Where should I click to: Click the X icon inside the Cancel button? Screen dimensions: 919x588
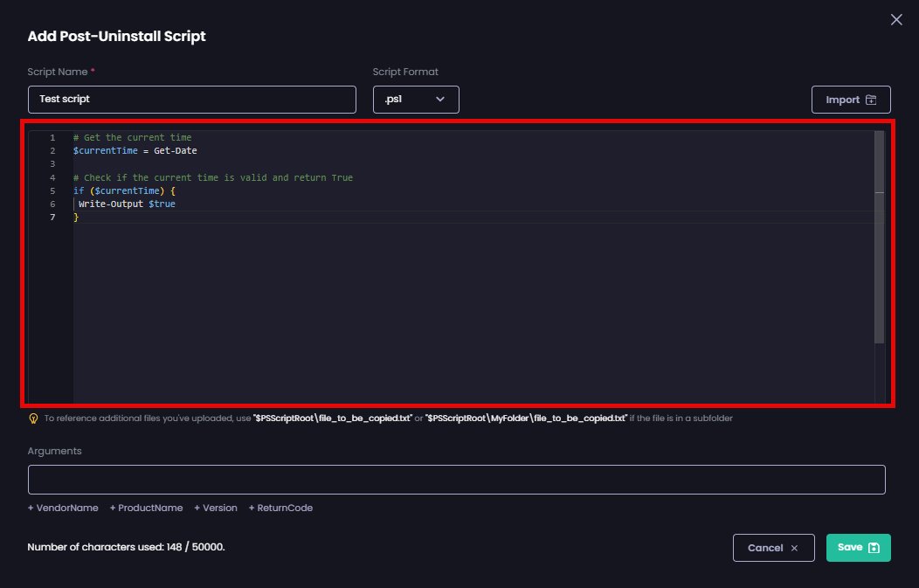794,548
